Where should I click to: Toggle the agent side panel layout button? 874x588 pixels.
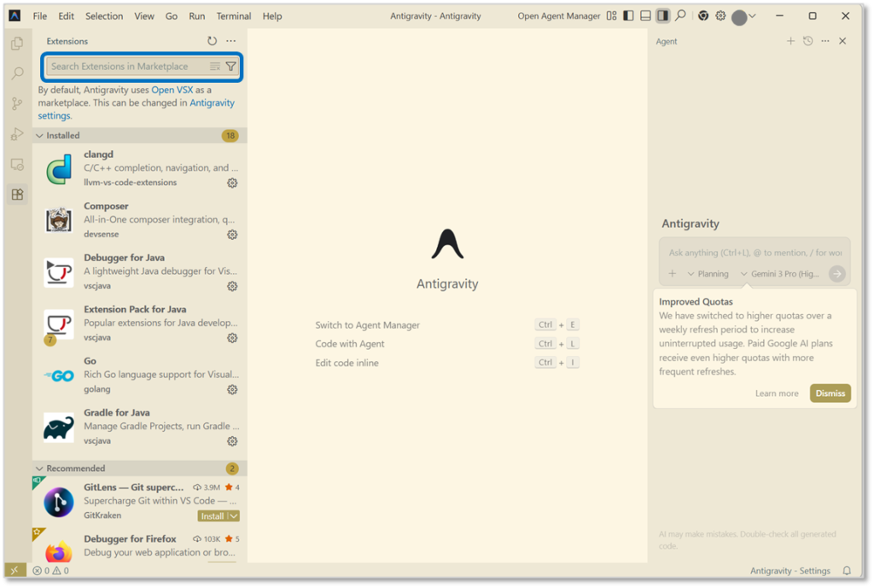662,16
